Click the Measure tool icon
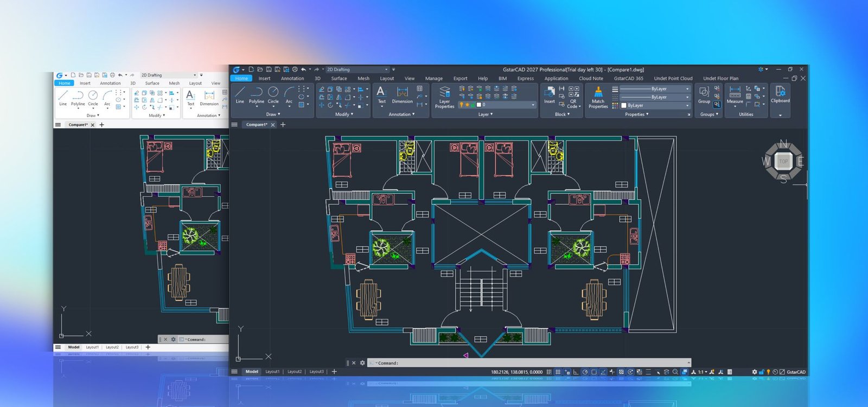 click(735, 91)
